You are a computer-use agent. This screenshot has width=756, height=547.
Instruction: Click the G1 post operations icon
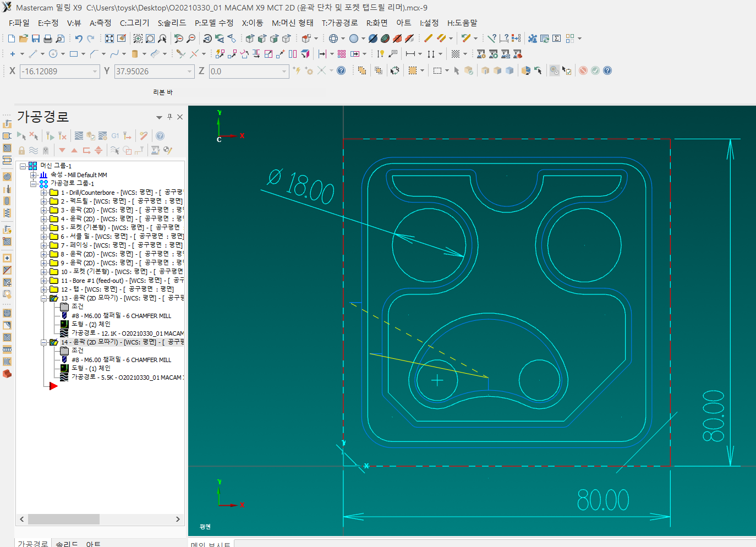(x=115, y=136)
